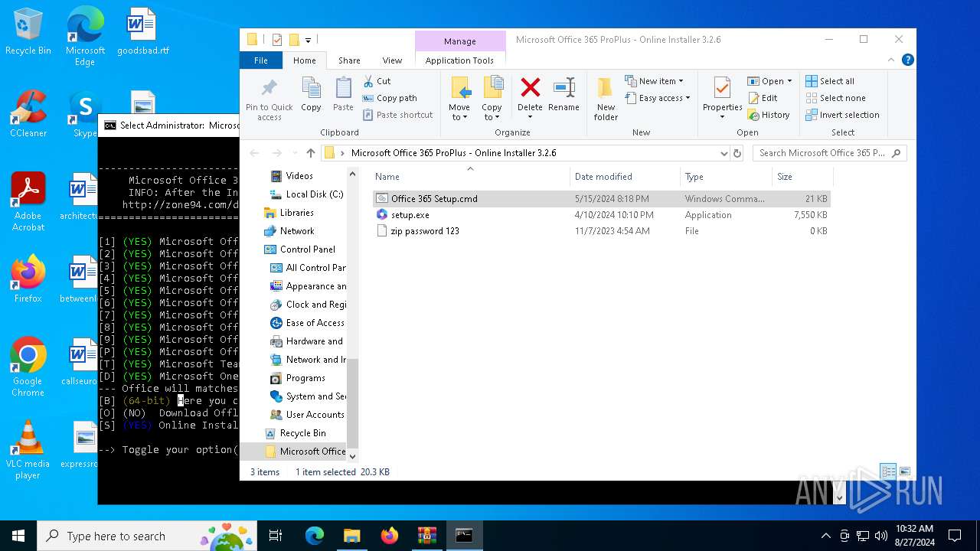
Task: Switch to large icons view button
Action: [x=904, y=471]
